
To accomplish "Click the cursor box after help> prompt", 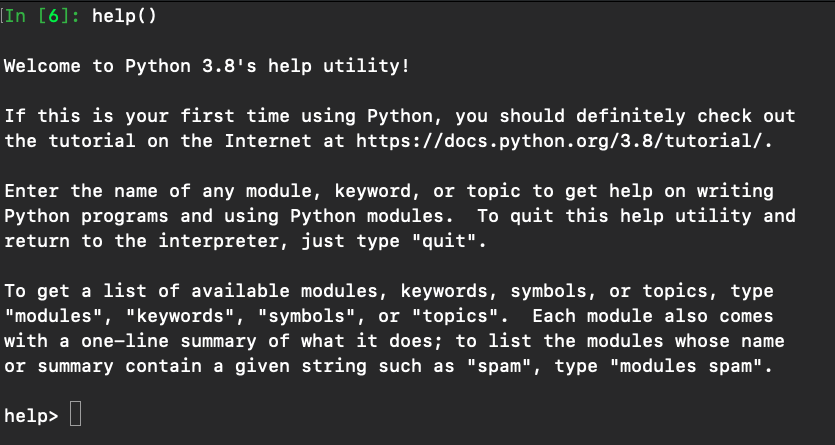I will pos(74,414).
